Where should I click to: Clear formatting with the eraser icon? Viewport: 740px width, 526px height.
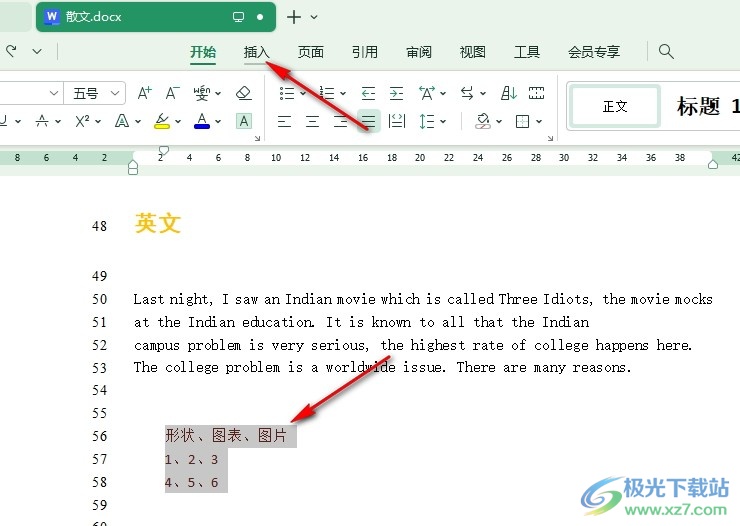point(244,93)
